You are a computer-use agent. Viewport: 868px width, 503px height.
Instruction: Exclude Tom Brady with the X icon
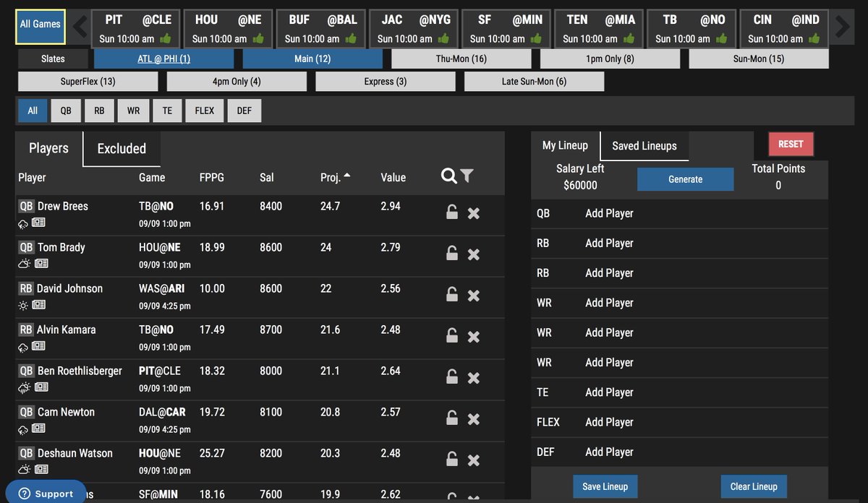coord(474,254)
